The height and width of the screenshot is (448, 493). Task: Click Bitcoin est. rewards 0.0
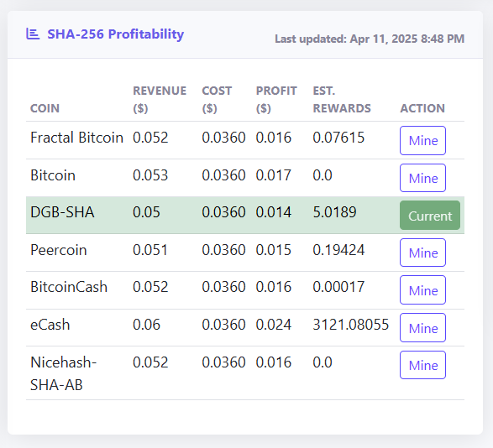pyautogui.click(x=323, y=175)
